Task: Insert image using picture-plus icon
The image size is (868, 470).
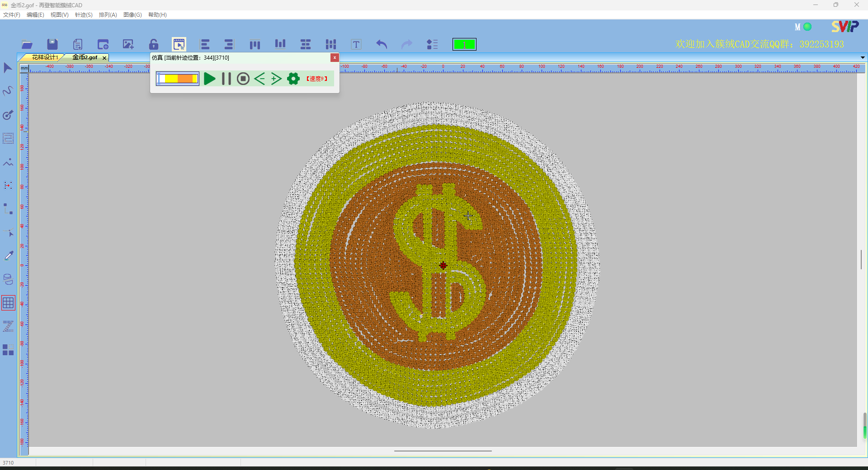Action: [x=128, y=44]
